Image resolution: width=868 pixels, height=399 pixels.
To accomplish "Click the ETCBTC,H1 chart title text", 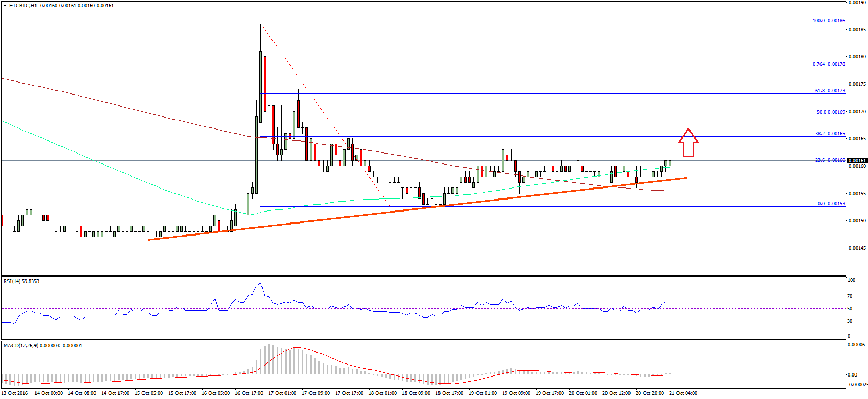I will coord(23,6).
